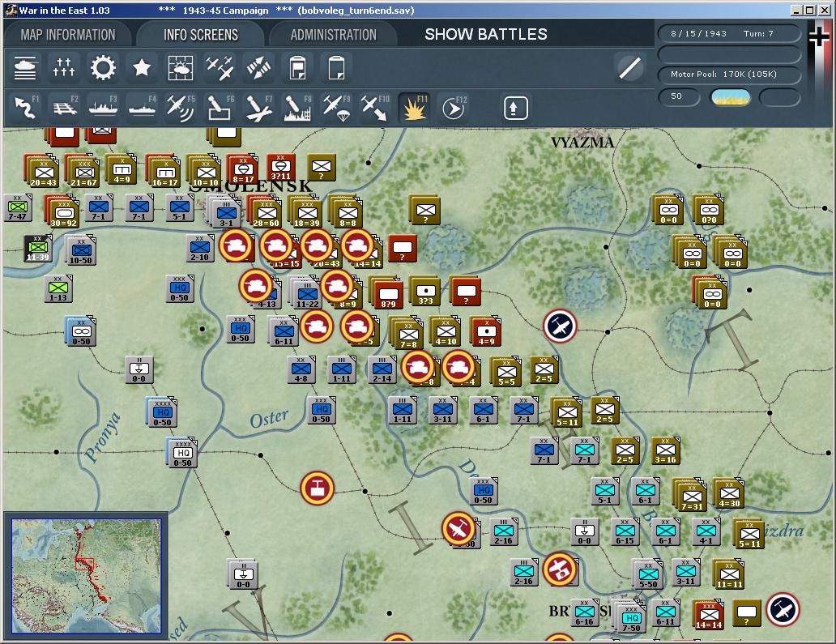836x644 pixels.
Task: Click the clear sky weather indicator
Action: (x=730, y=97)
